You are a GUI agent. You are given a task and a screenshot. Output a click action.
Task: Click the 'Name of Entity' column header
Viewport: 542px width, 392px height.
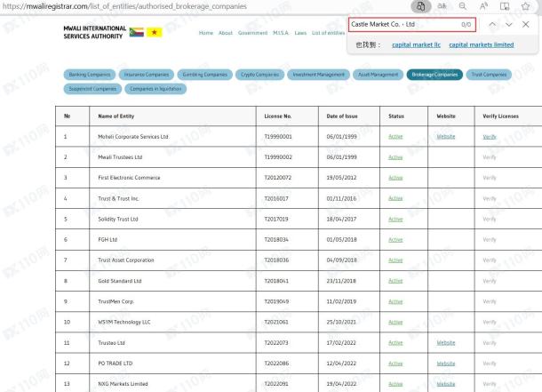tap(116, 116)
